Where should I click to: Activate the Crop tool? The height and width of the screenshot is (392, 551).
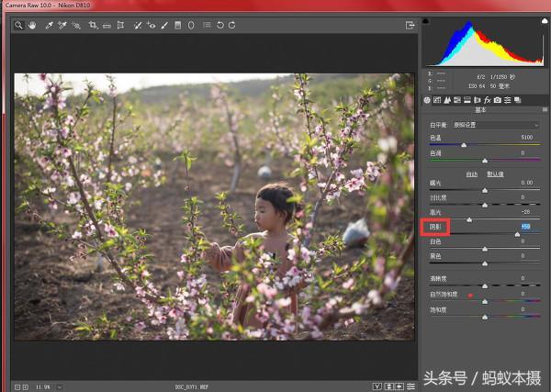click(93, 25)
